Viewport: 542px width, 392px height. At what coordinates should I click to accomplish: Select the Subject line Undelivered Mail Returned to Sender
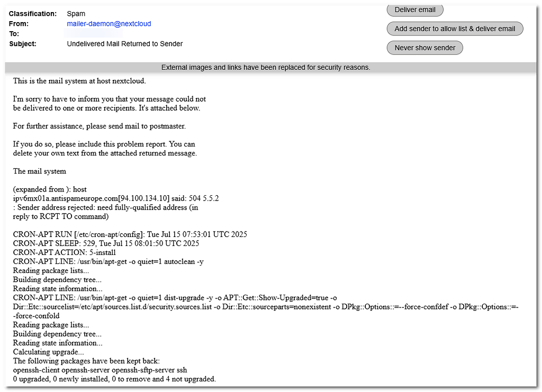(x=124, y=43)
